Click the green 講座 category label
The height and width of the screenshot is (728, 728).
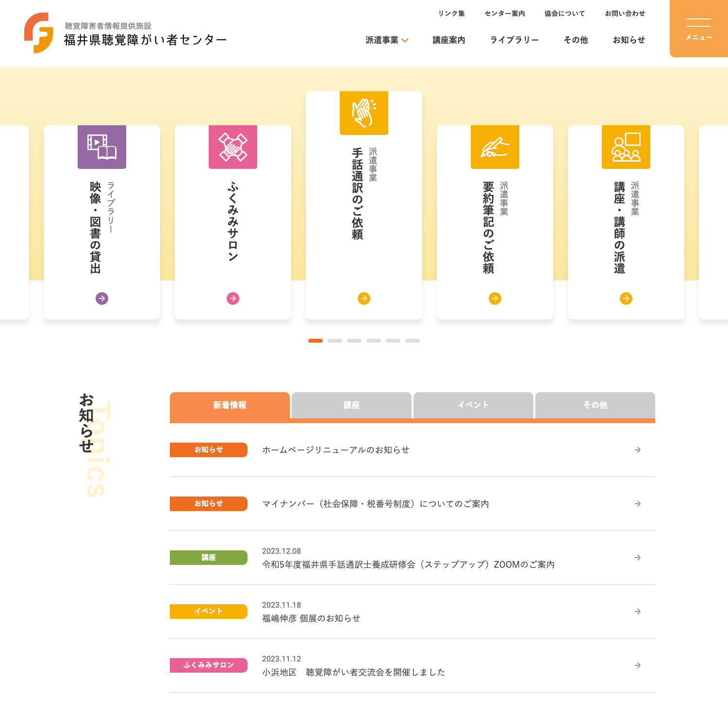pyautogui.click(x=209, y=558)
